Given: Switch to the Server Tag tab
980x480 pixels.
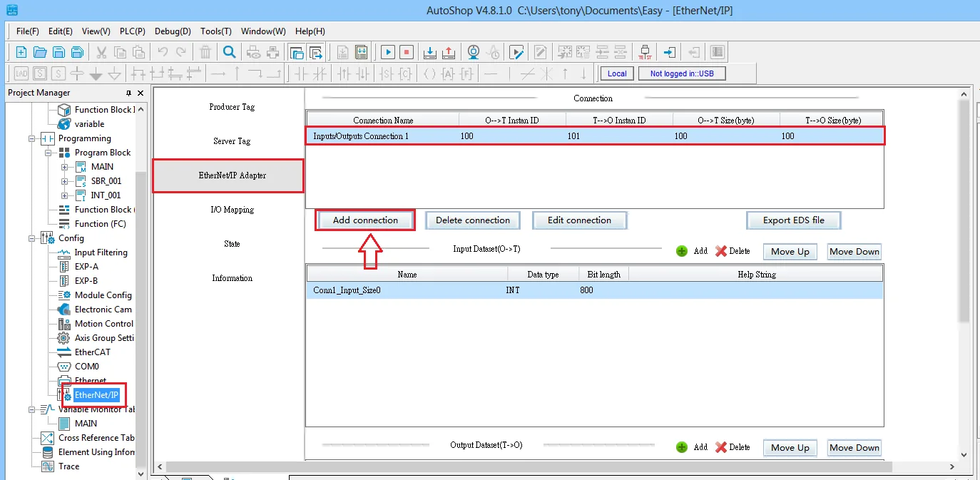Looking at the screenshot, I should point(232,141).
